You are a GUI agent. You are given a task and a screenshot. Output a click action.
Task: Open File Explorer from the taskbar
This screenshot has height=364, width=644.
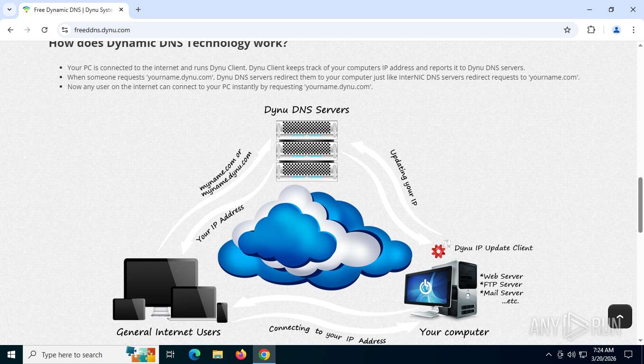(217, 355)
